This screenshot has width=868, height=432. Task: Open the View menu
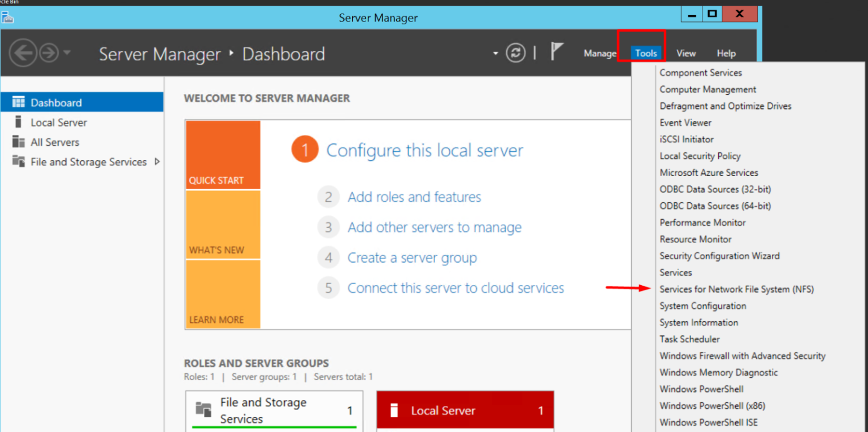tap(686, 54)
